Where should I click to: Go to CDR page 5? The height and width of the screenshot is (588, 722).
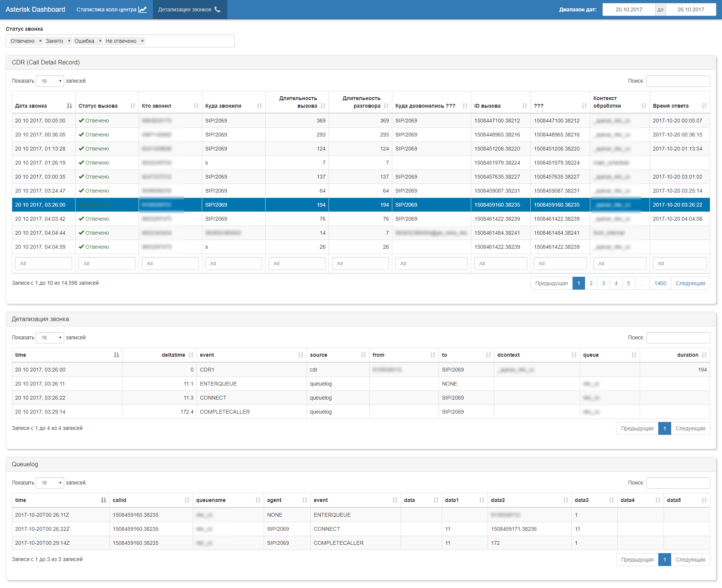(629, 283)
